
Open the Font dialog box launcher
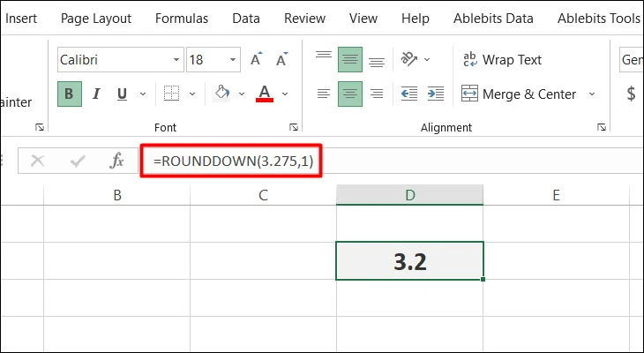click(x=294, y=127)
